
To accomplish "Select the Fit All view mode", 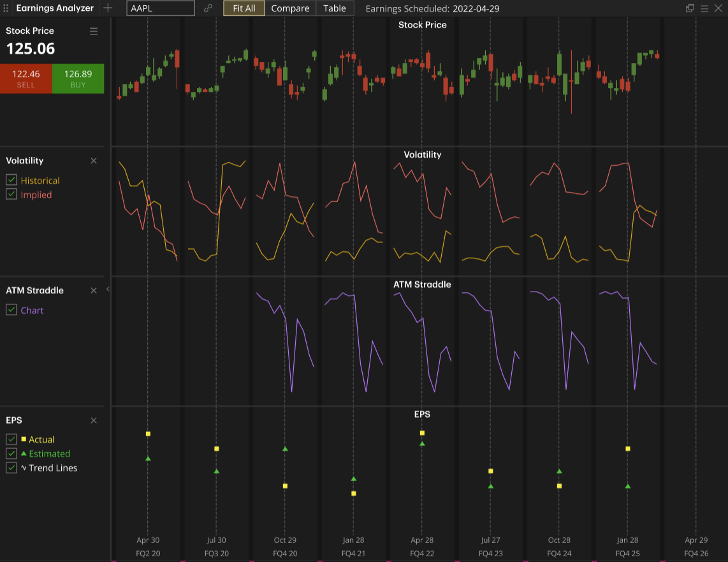I will tap(244, 8).
